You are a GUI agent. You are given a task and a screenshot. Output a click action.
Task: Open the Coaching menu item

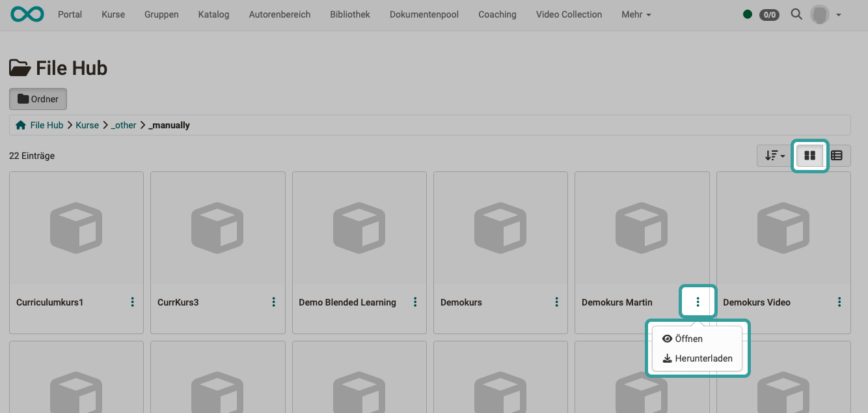496,14
